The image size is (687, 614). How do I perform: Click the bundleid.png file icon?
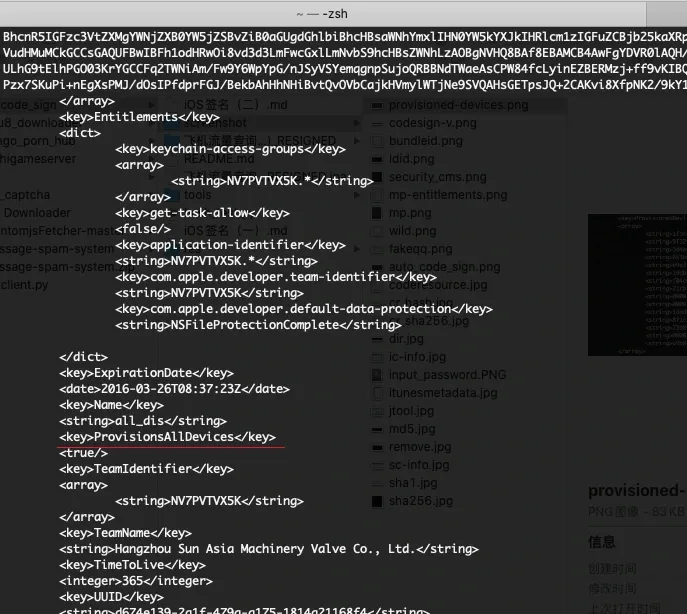(377, 141)
